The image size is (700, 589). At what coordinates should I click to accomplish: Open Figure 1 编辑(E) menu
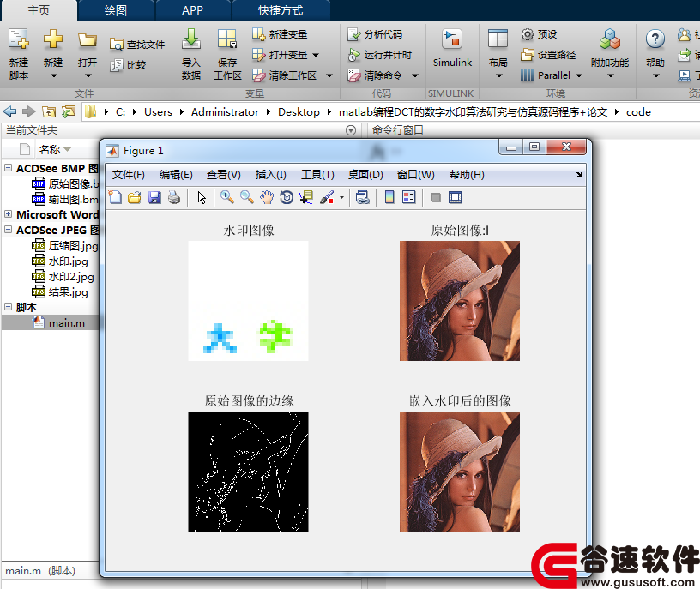(x=176, y=175)
